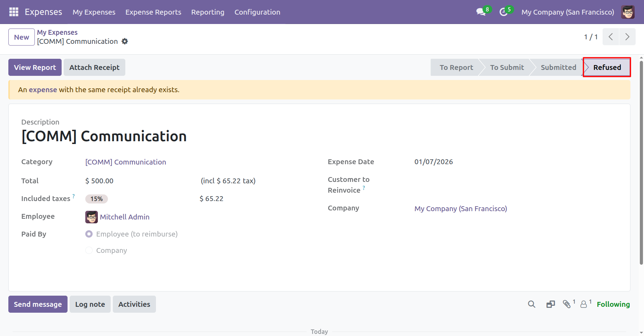The image size is (644, 336).
Task: Toggle the Following subscription status
Action: point(613,304)
